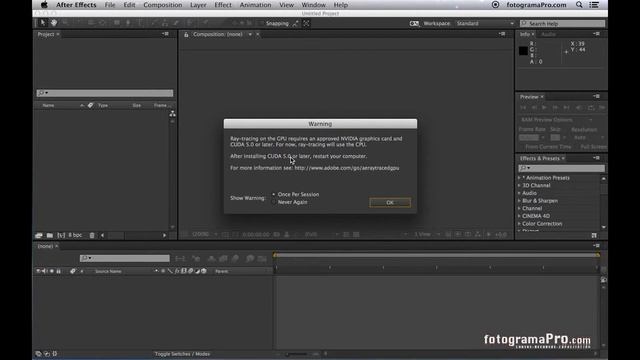Open the Composition (none) viewer dropdown arrow
This screenshot has width=640, height=360.
click(250, 34)
